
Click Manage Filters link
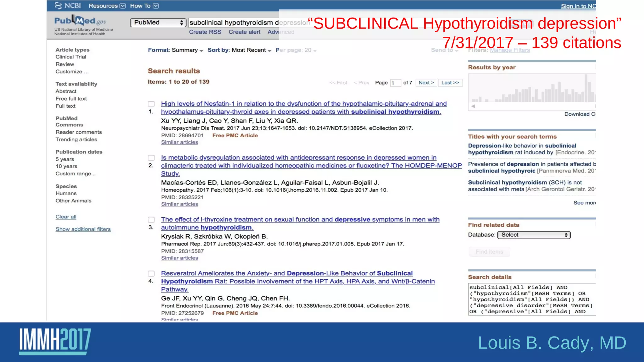point(510,50)
